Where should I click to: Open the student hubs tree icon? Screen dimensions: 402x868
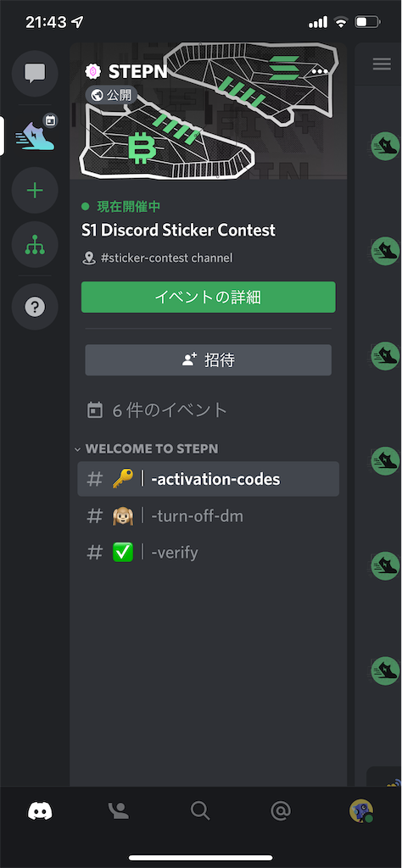click(x=35, y=245)
